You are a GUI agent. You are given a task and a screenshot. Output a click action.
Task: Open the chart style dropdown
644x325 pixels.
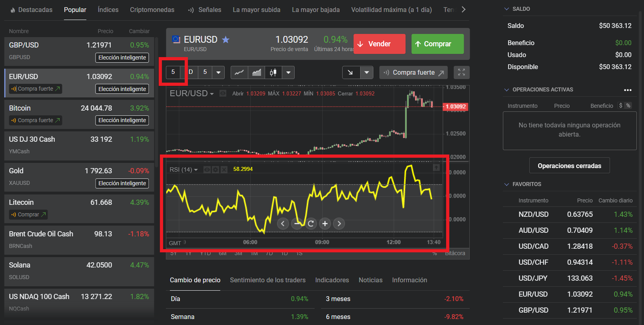[288, 72]
